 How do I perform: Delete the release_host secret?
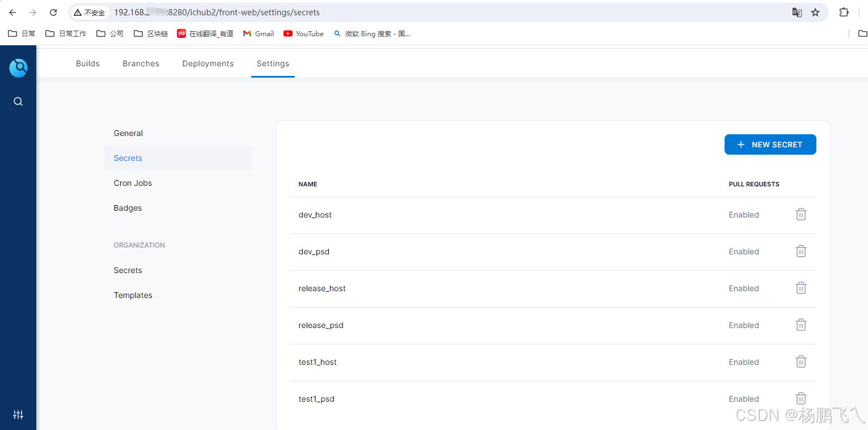click(801, 288)
